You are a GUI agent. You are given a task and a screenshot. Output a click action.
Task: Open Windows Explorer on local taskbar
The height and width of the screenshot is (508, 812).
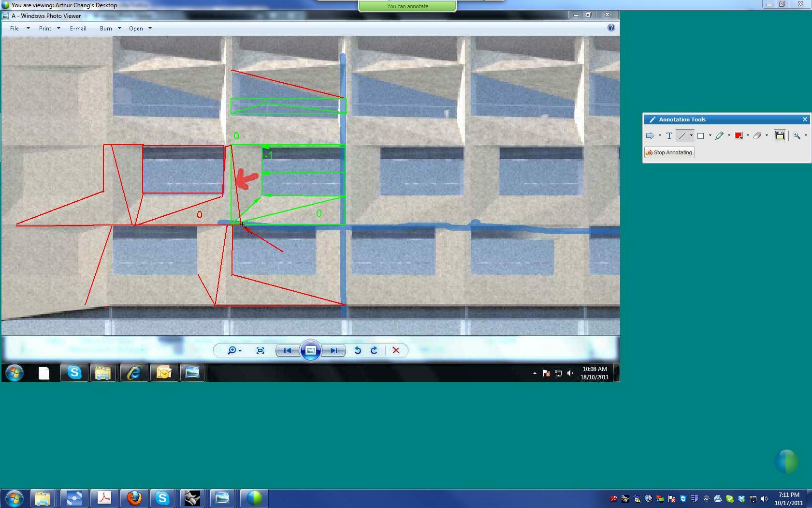pos(43,498)
